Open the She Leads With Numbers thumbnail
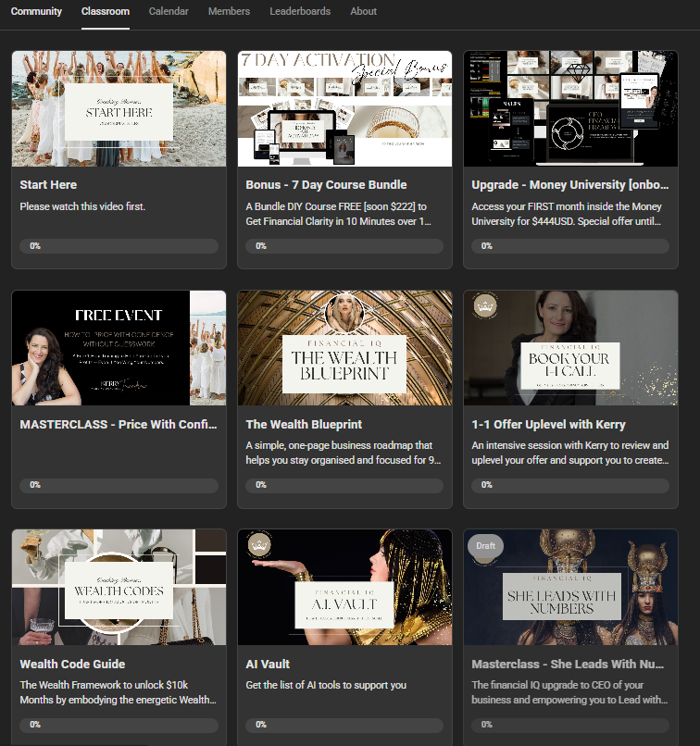The image size is (700, 746). click(570, 588)
